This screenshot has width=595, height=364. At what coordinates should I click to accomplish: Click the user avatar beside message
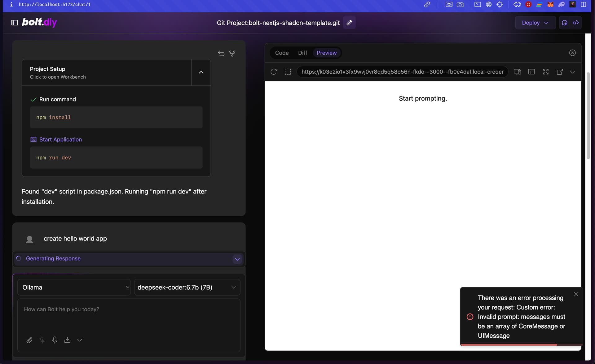[x=29, y=239]
